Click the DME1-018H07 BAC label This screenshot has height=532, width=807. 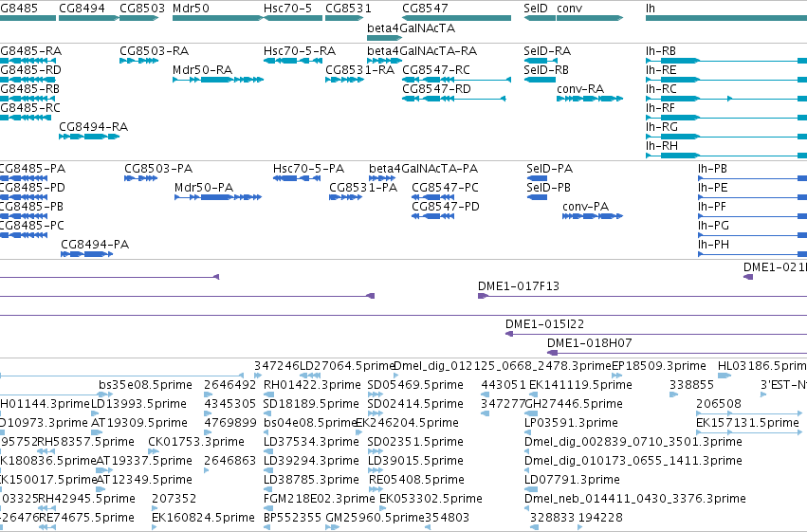click(x=589, y=343)
